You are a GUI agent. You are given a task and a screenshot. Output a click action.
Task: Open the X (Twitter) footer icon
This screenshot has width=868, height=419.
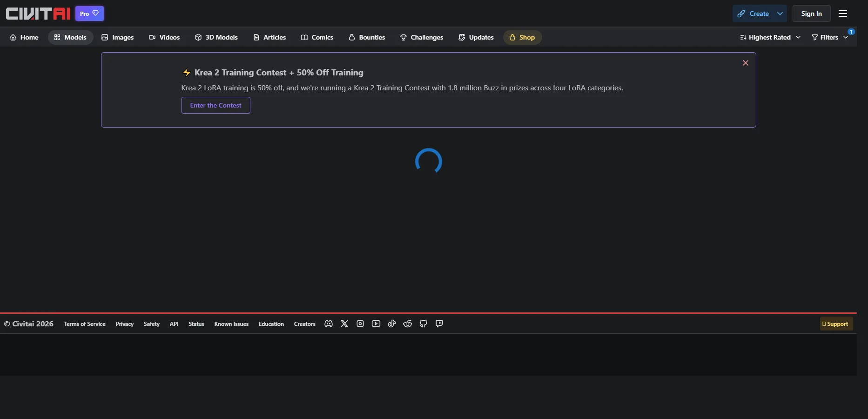point(344,324)
